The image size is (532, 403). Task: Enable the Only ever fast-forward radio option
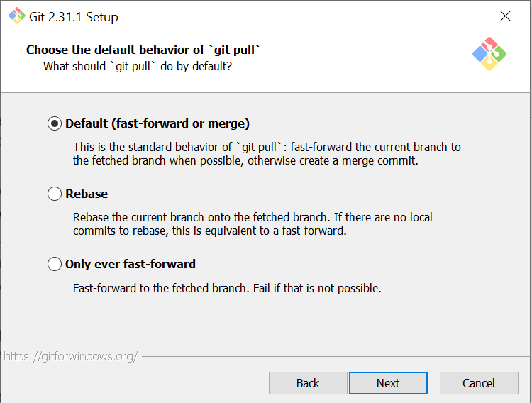pos(55,264)
